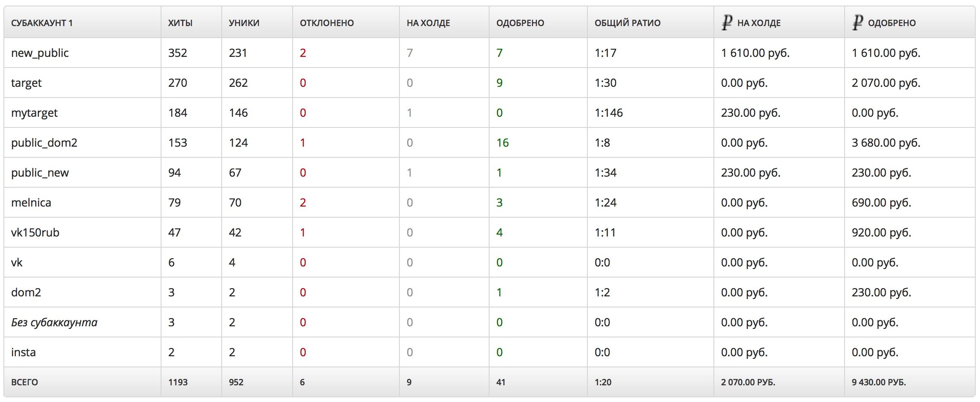The image size is (980, 402).
Task: Click the ruble icon beside ОДОБРЕНО header
Action: click(858, 22)
